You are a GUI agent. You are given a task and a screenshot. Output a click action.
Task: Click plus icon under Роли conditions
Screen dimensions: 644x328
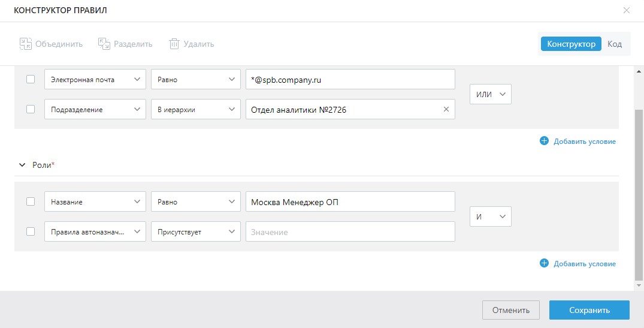point(544,263)
